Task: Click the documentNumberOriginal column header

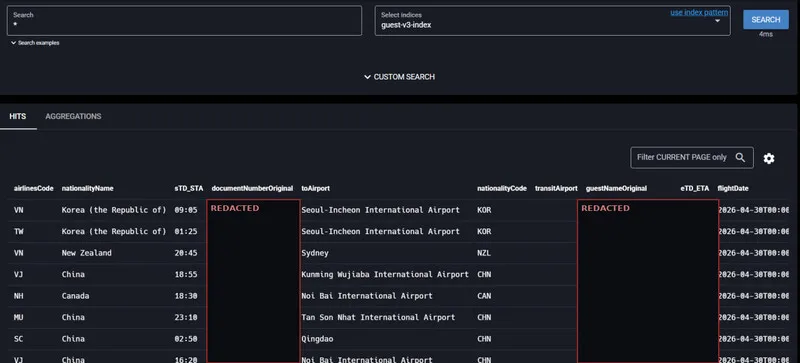Action: (253, 188)
